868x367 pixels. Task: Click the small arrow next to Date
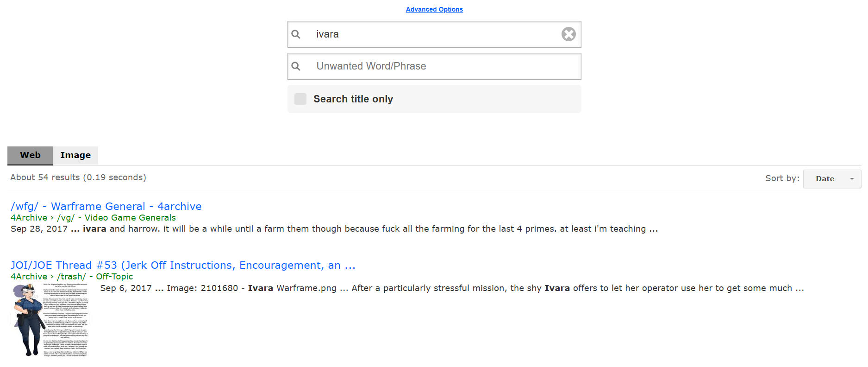point(852,179)
